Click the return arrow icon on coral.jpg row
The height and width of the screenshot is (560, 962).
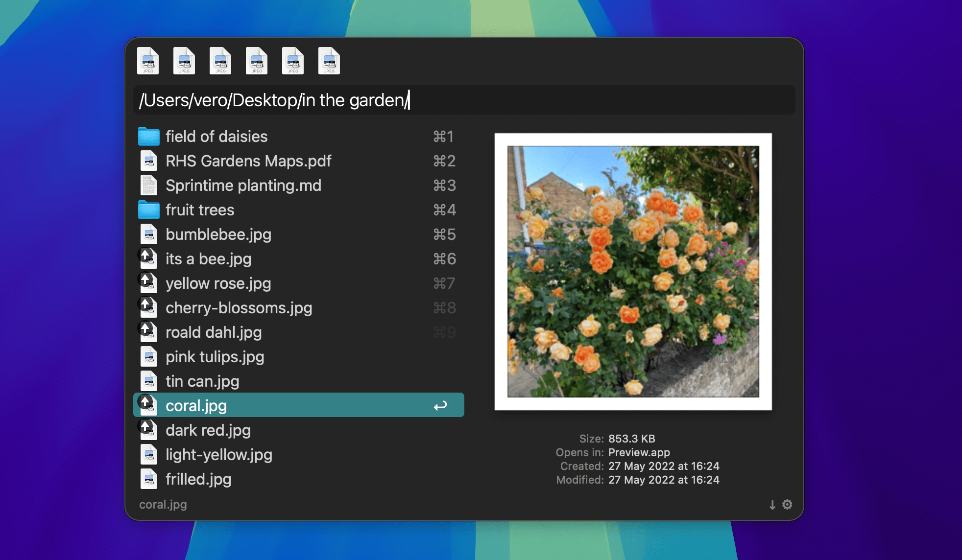coord(440,406)
